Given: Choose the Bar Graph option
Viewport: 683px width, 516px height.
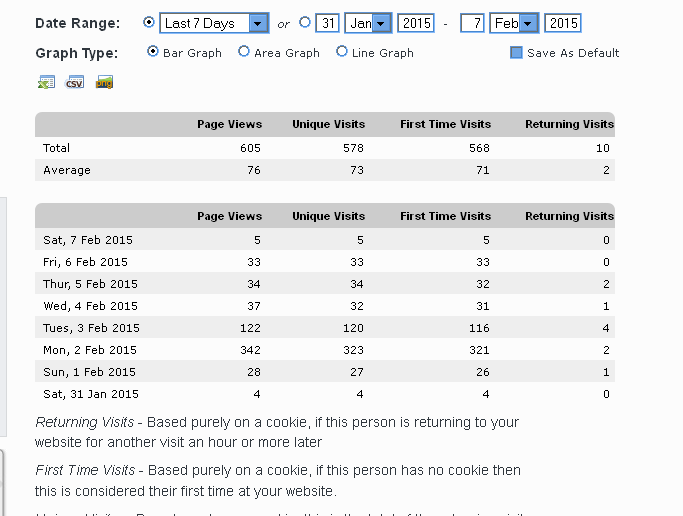Looking at the screenshot, I should (152, 52).
